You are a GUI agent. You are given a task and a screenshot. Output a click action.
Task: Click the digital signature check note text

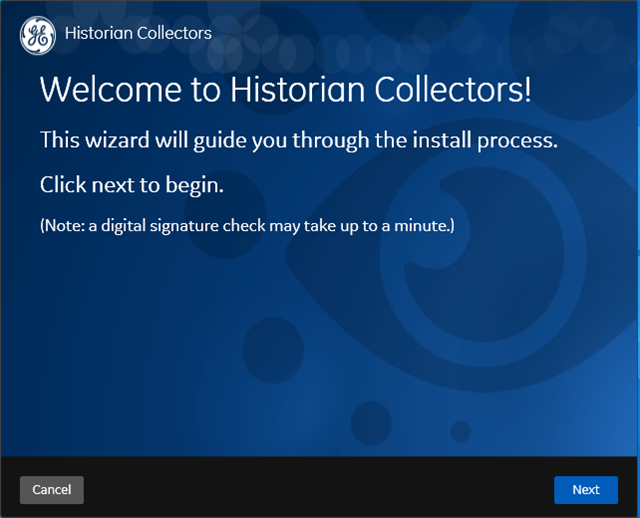point(247,226)
